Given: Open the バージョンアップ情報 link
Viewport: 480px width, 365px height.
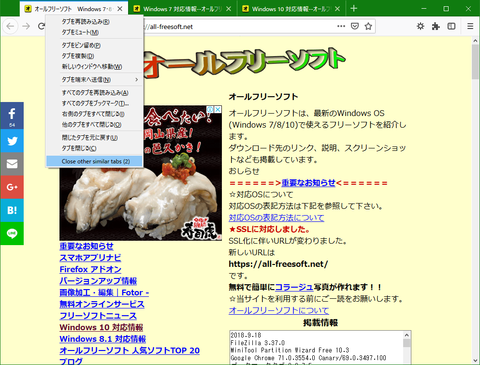Looking at the screenshot, I should pyautogui.click(x=98, y=281).
